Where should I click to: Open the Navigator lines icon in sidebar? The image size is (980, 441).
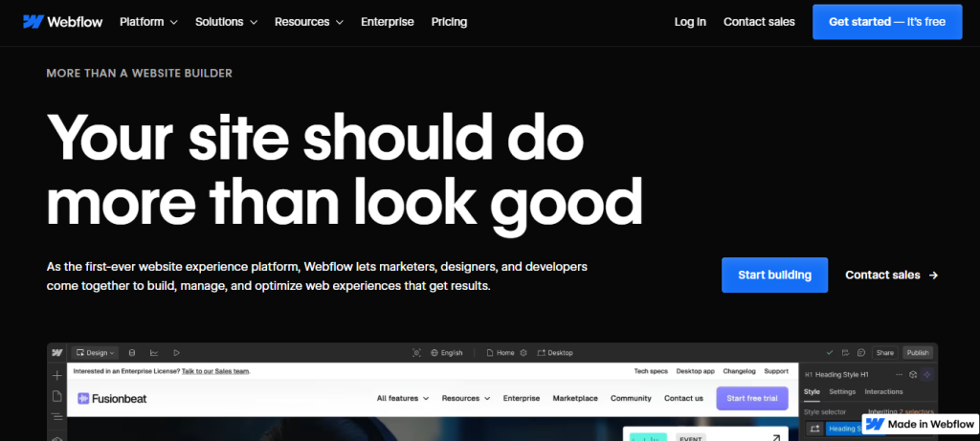56,417
